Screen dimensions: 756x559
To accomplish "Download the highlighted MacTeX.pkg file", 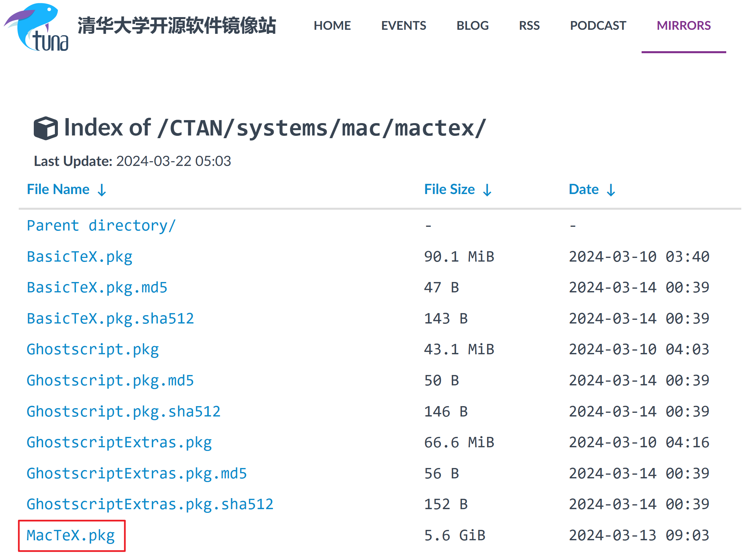I will coord(71,536).
